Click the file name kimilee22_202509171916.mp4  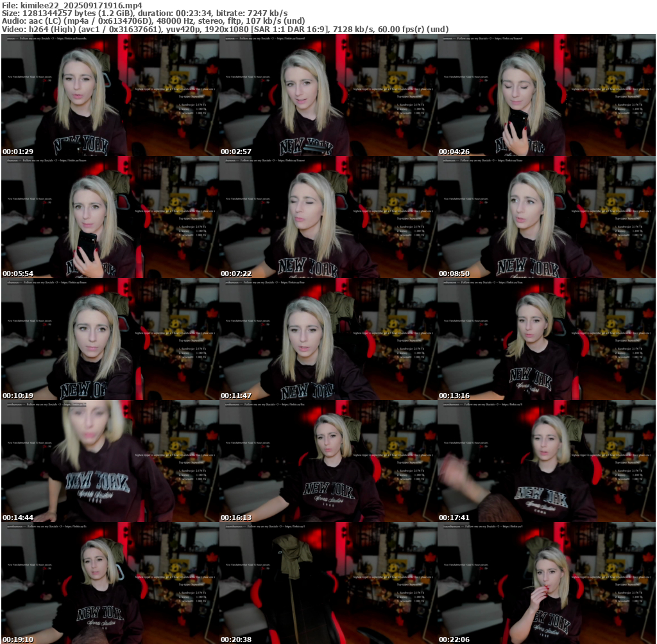pos(81,5)
